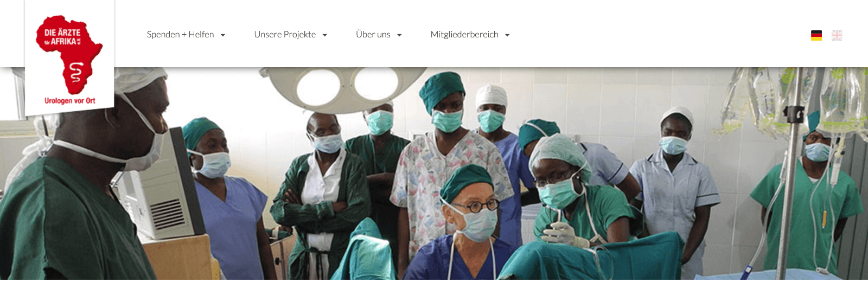Expand the arrow next to Unsere Projekte
868x283 pixels.
tap(325, 35)
